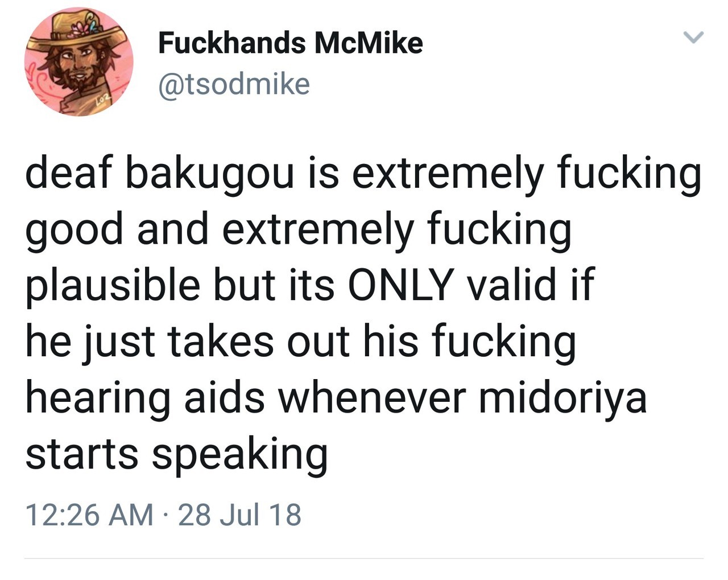Click the bearded face in the avatar
Viewport: 728px width, 580px height.
(77, 65)
